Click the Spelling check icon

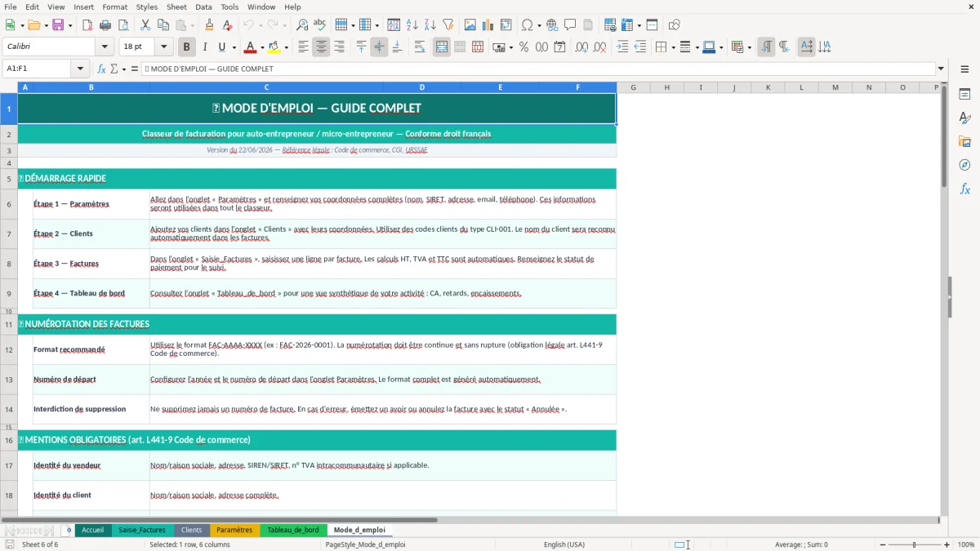tap(319, 25)
